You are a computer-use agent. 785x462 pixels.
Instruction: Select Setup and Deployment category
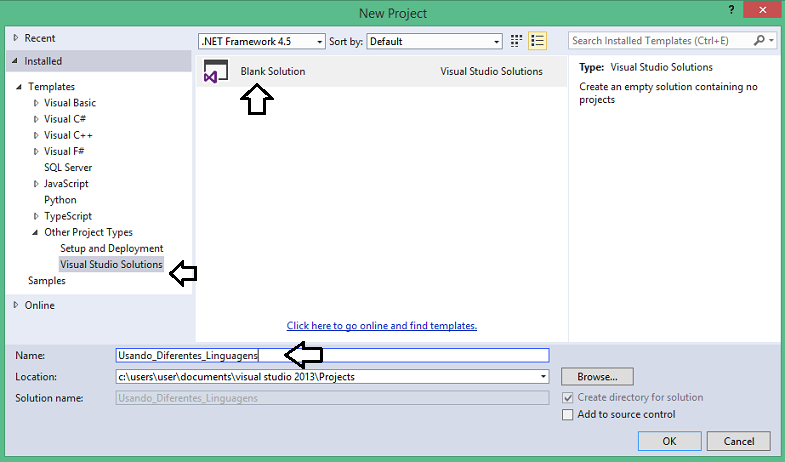tap(111, 248)
